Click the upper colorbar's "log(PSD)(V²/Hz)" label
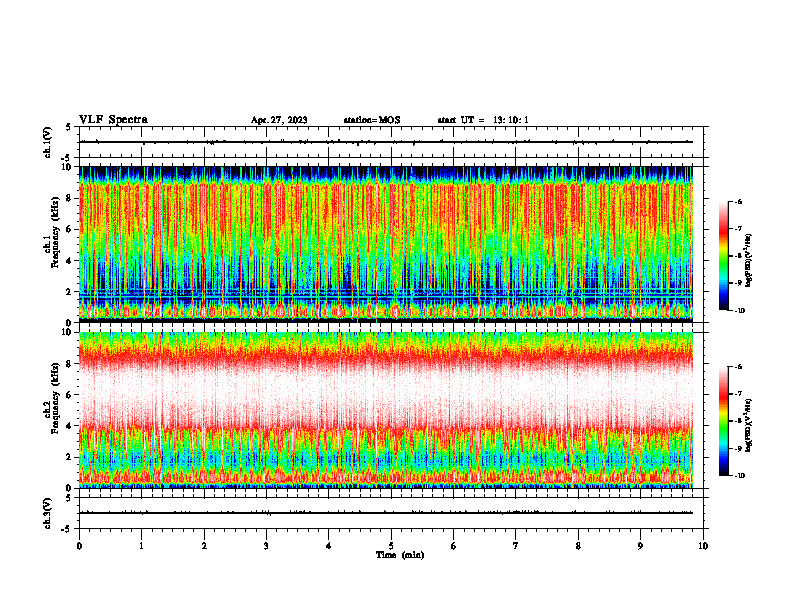 coord(749,261)
